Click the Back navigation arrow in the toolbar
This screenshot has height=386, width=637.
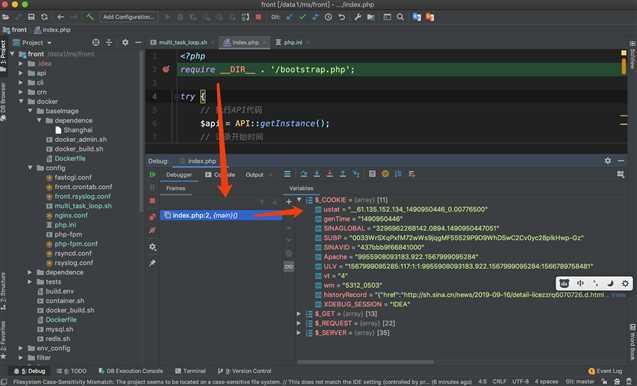coord(61,17)
